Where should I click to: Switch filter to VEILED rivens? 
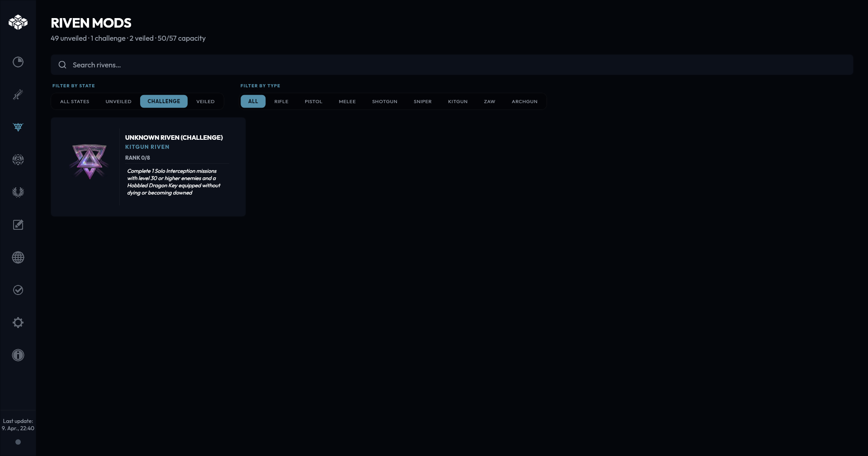(x=205, y=101)
